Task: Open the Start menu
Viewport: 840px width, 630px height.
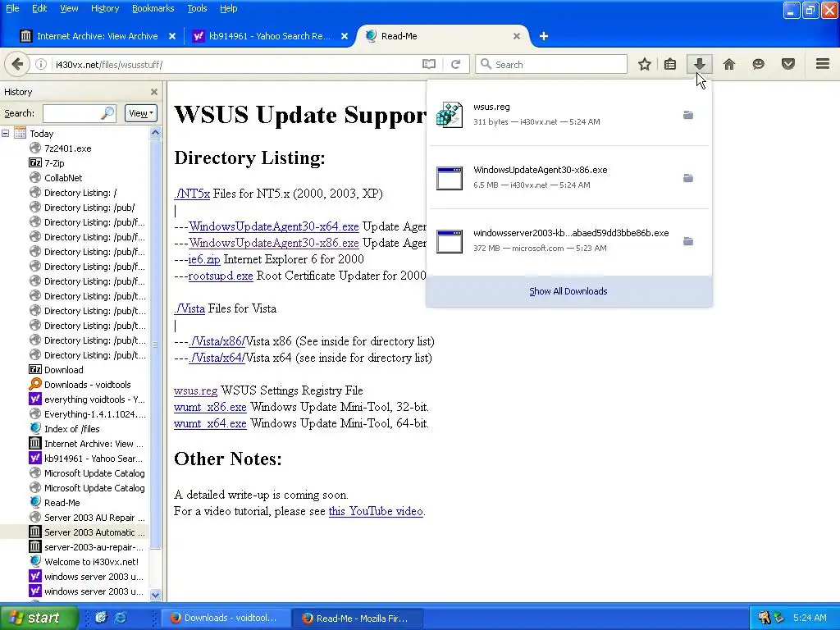Action: pyautogui.click(x=39, y=618)
